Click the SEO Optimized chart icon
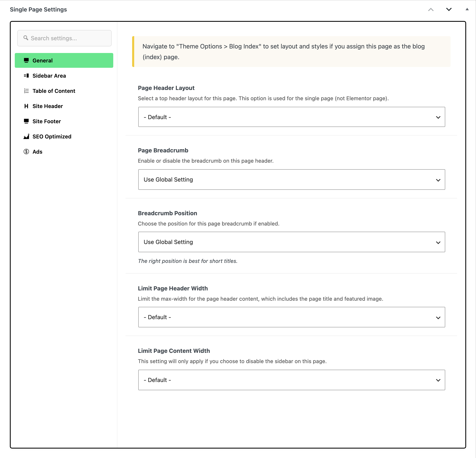The width and height of the screenshot is (476, 458). [26, 136]
